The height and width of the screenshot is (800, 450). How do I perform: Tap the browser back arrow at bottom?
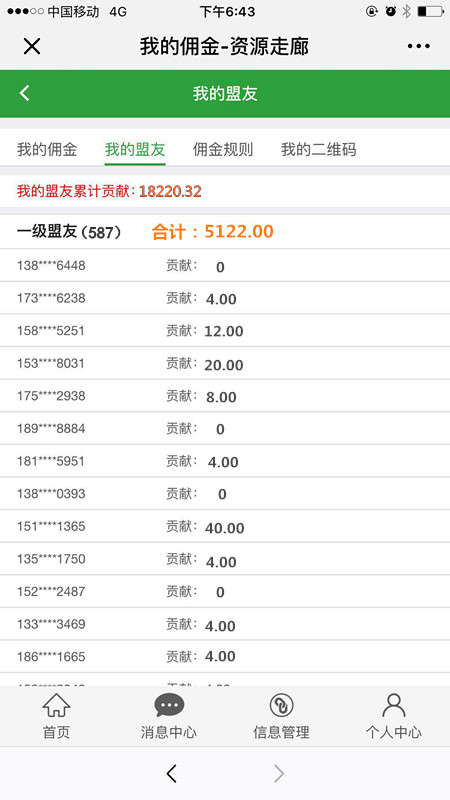coord(171,773)
